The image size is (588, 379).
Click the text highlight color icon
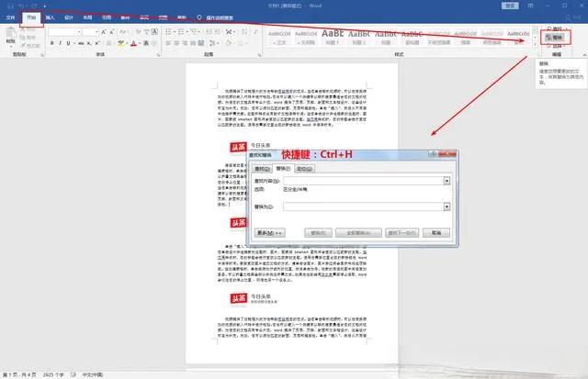pyautogui.click(x=120, y=43)
